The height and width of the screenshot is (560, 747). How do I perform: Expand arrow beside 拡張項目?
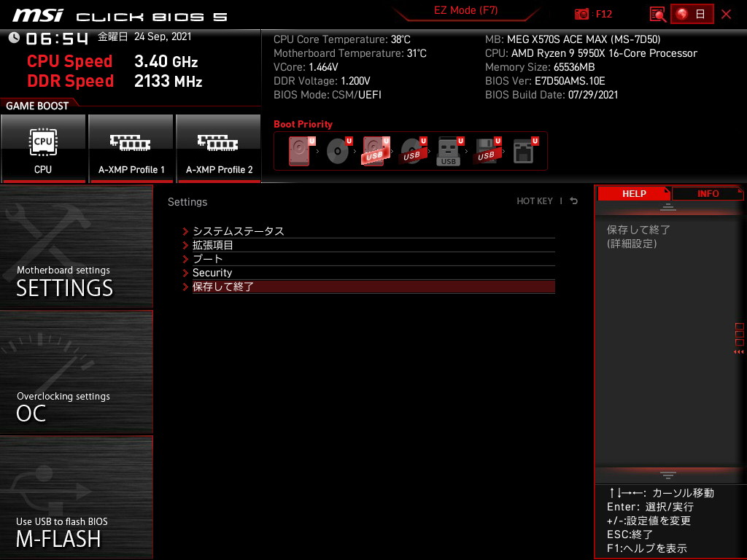click(185, 245)
